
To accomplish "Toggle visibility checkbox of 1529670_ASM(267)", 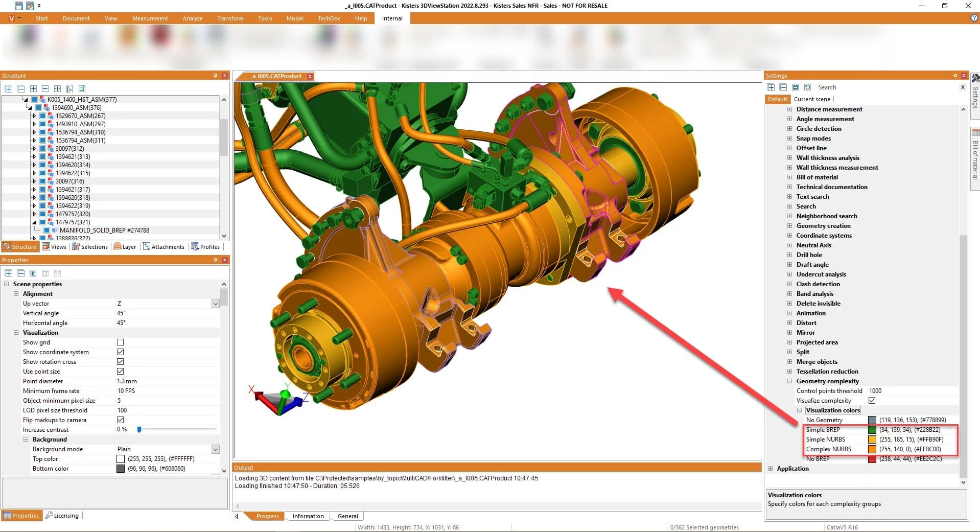I will [42, 116].
